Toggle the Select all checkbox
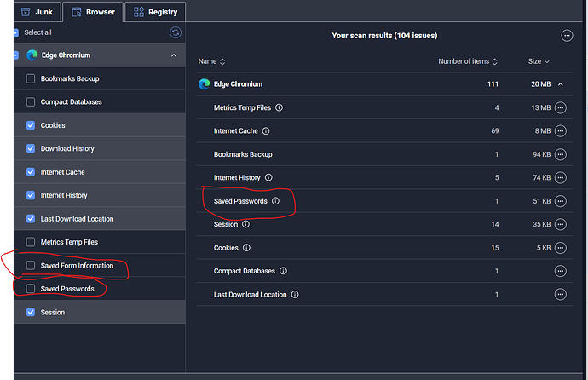The image size is (588, 380). pos(15,32)
